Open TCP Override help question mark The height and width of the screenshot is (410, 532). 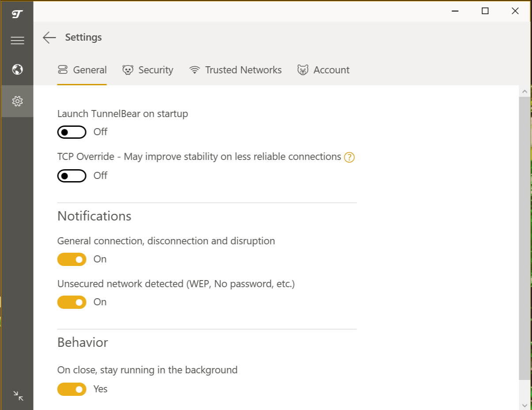coord(350,157)
